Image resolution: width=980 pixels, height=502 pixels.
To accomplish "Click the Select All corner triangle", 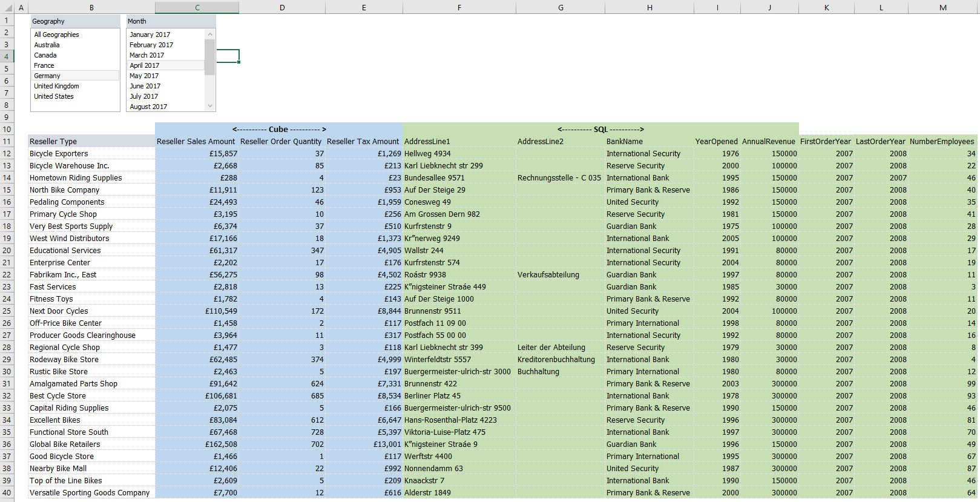I will click(7, 8).
